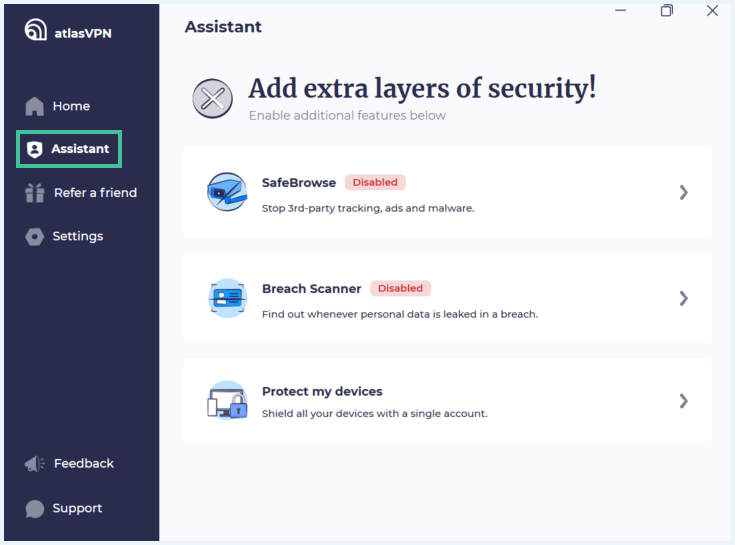Viewport: 735px width, 545px height.
Task: Expand SafeBrowse with its chevron arrow
Action: tap(684, 192)
